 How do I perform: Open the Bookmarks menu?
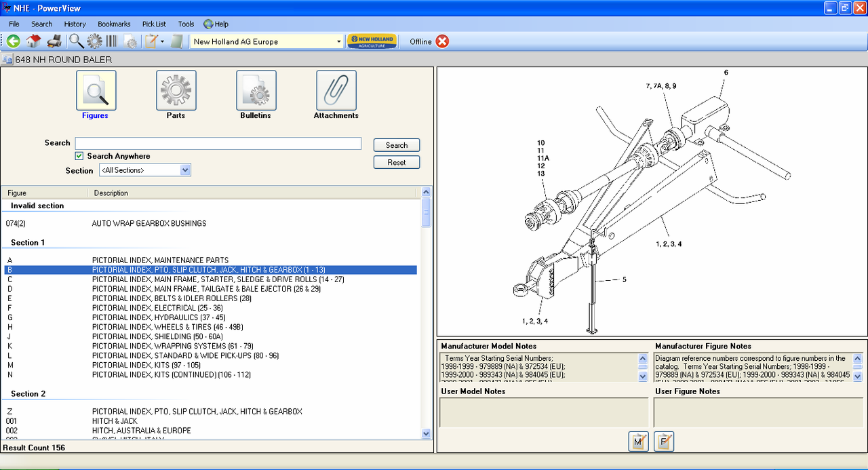pyautogui.click(x=114, y=24)
